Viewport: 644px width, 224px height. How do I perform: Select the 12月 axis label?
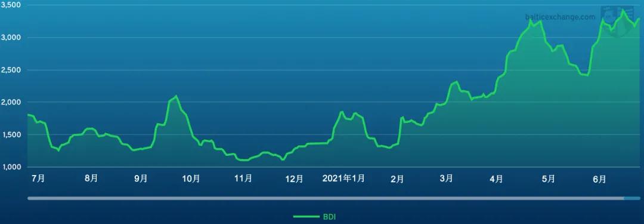click(294, 179)
